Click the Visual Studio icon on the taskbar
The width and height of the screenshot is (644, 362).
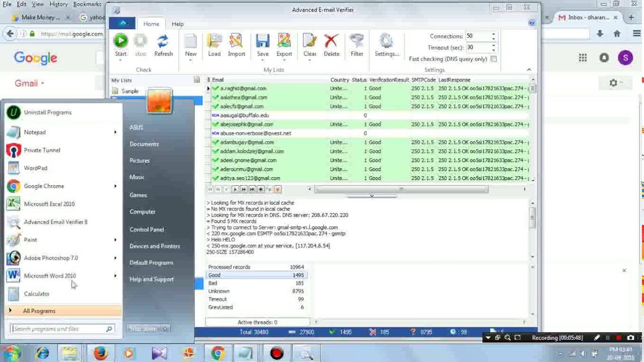click(x=159, y=353)
